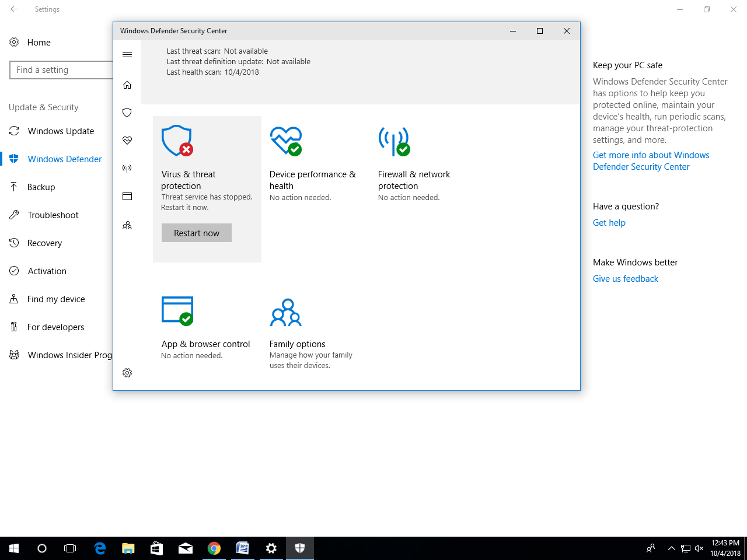This screenshot has width=747, height=560.
Task: Open Mail app from taskbar
Action: point(186,548)
